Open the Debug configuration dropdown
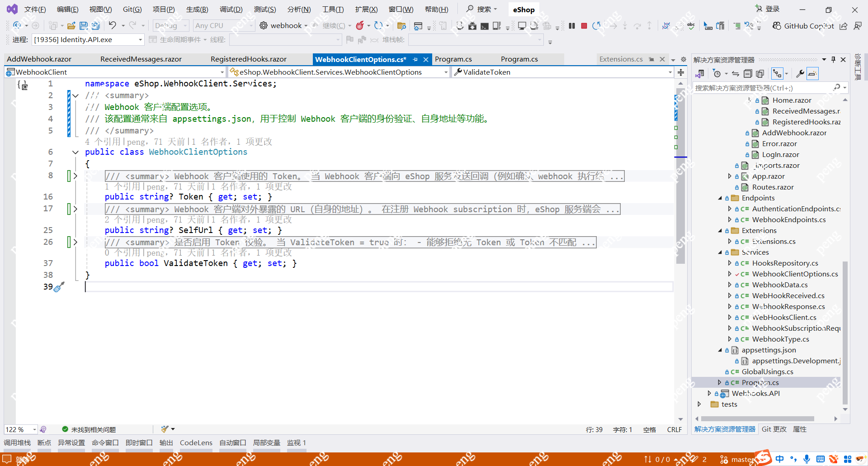Image resolution: width=868 pixels, height=466 pixels. (170, 26)
